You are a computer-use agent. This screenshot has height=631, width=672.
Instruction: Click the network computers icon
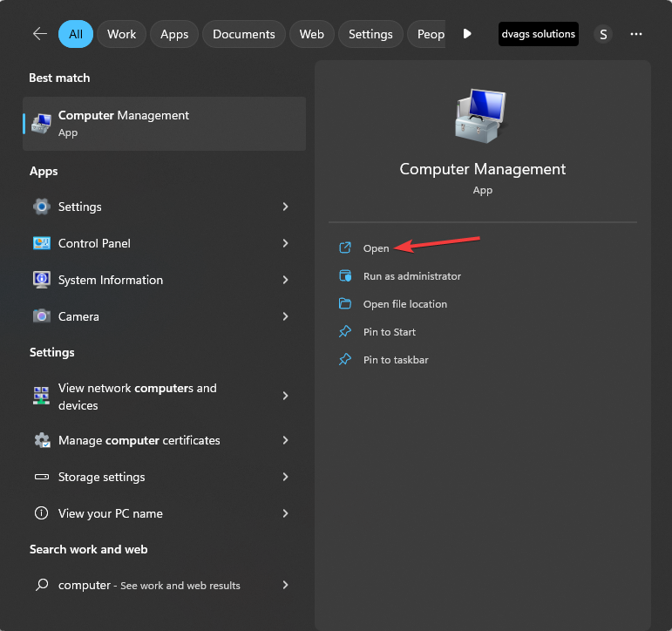(x=41, y=396)
